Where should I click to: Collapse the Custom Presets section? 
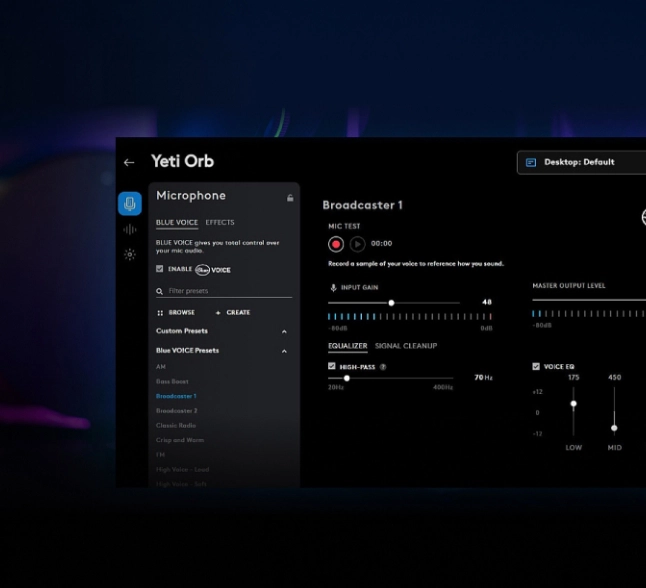pyautogui.click(x=284, y=332)
